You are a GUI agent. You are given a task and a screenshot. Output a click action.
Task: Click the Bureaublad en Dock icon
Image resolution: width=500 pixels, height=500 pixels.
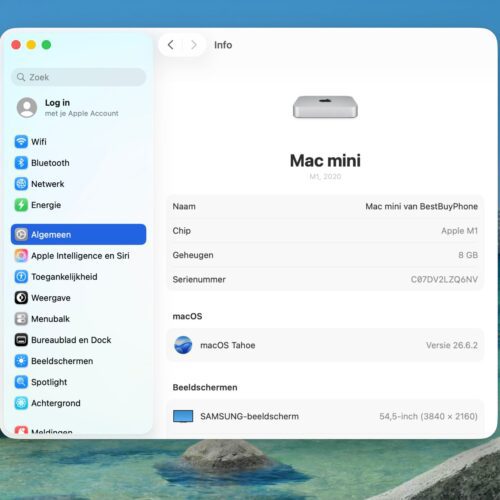(21, 340)
